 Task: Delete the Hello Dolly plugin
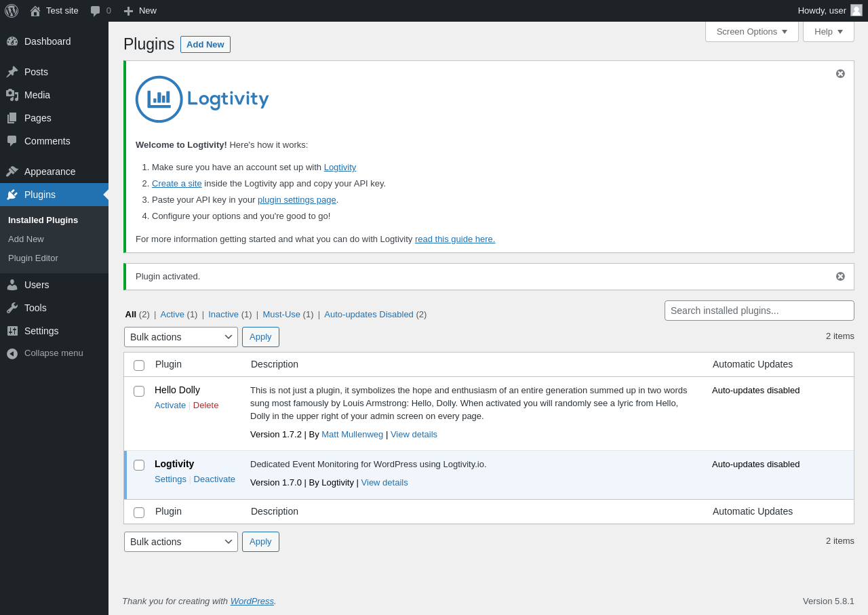[x=206, y=405]
